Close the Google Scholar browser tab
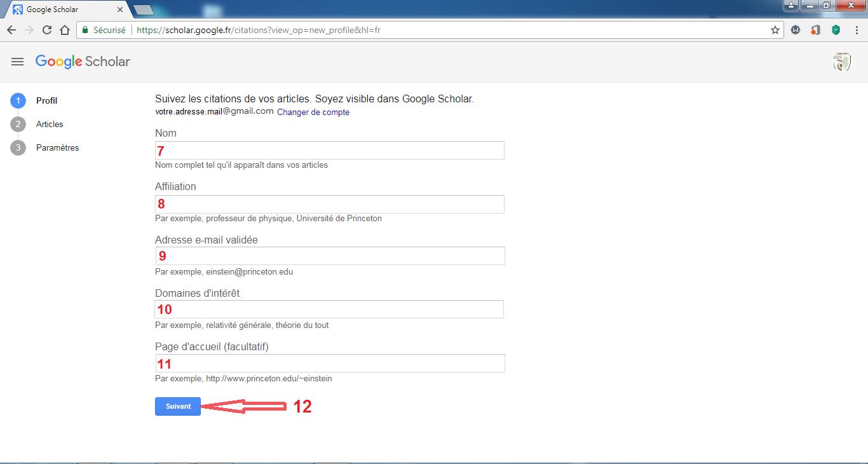 [120, 10]
